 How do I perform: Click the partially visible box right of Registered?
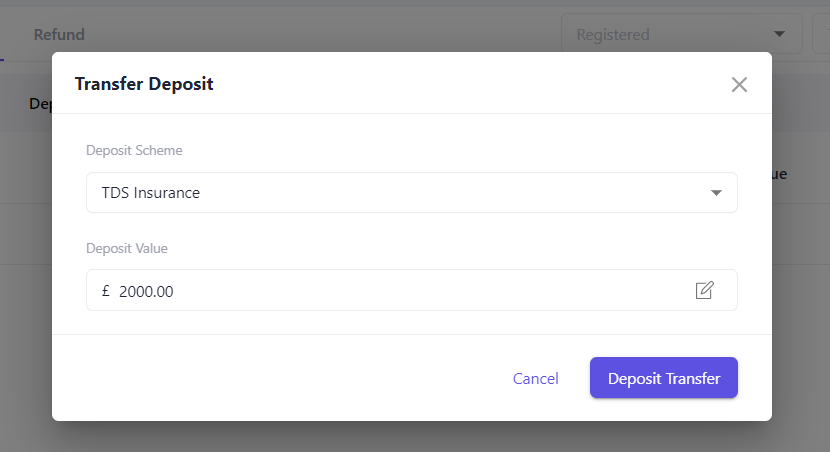pyautogui.click(x=822, y=34)
